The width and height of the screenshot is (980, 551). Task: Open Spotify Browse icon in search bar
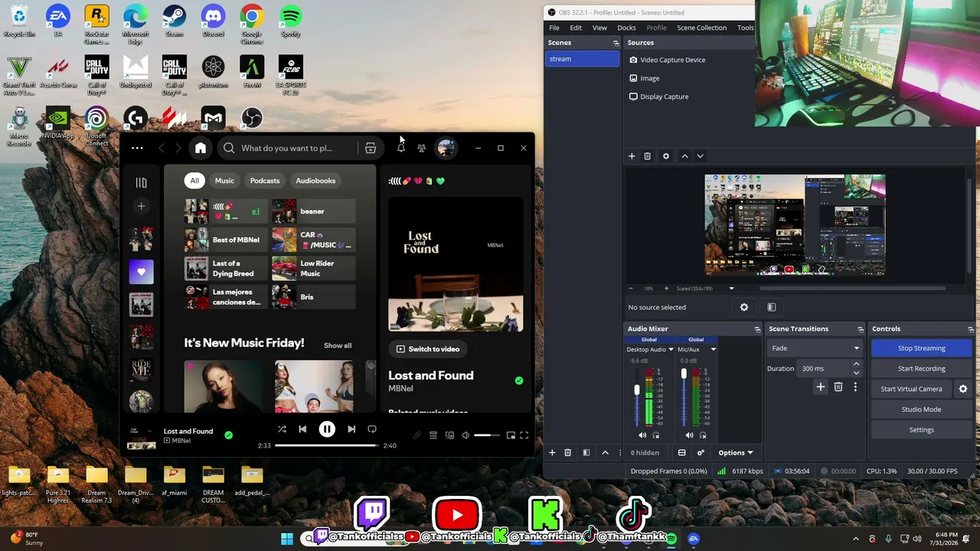[371, 148]
